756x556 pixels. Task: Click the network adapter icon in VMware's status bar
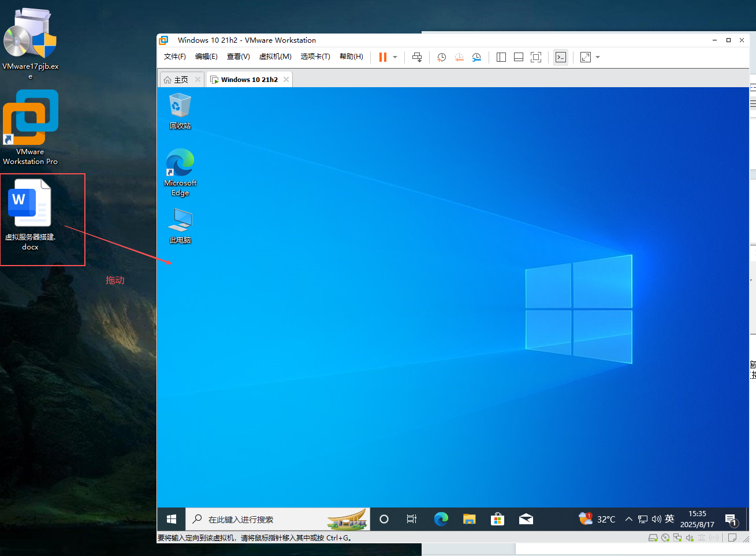[x=677, y=538]
